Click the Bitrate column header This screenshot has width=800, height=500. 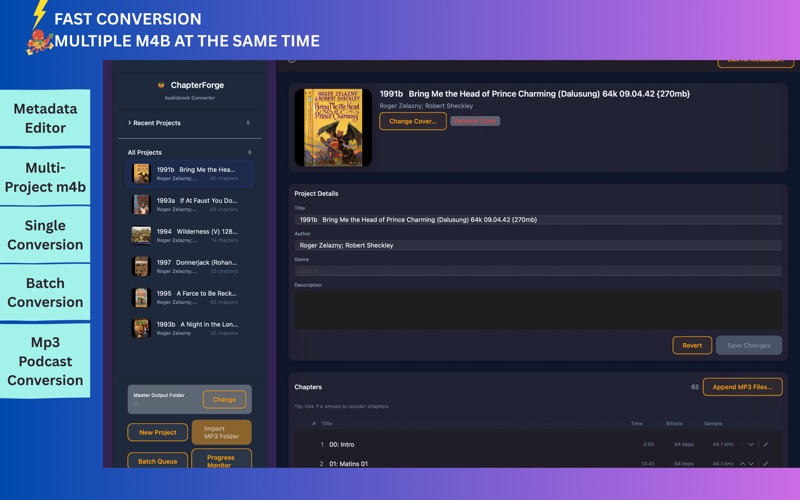(674, 423)
